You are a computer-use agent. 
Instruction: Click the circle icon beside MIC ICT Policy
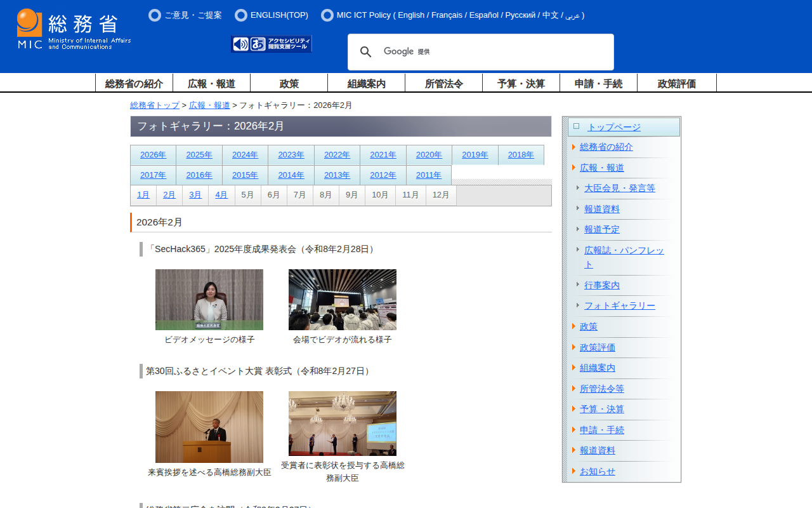(327, 15)
